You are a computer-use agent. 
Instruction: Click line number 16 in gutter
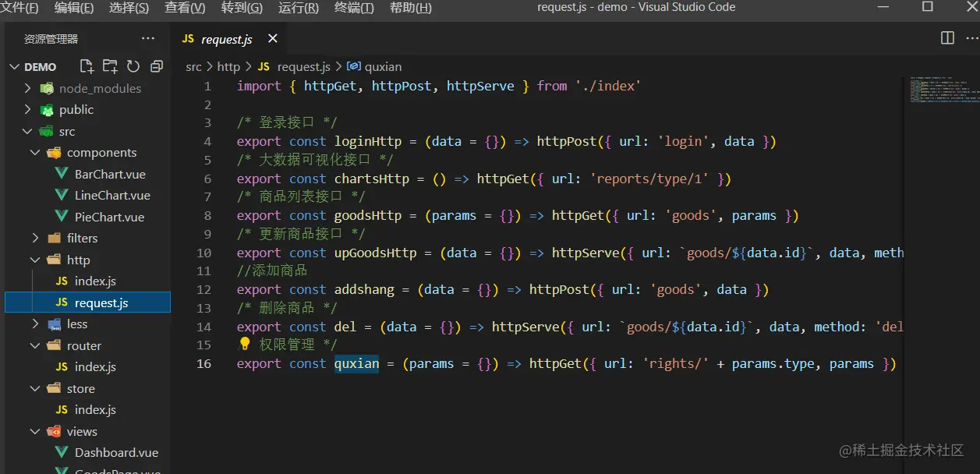pos(203,363)
